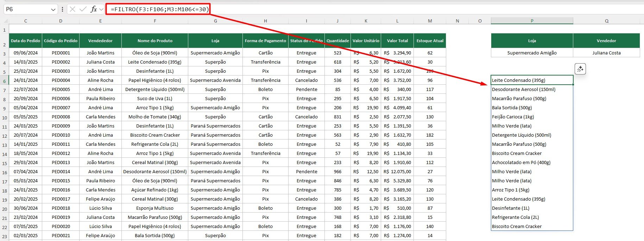
Task: Open the chevron dropdown next to fx
Action: 101,9
